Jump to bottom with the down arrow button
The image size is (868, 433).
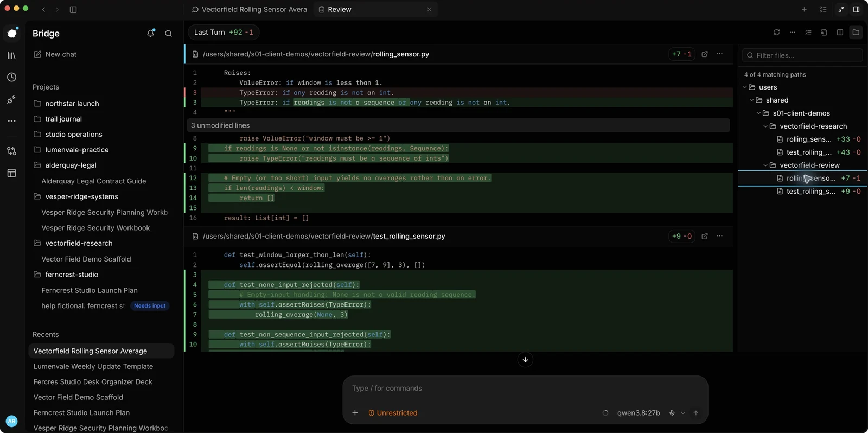(525, 360)
